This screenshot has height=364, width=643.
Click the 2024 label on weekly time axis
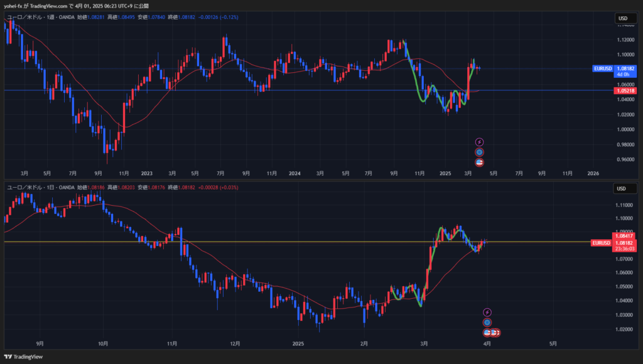tap(294, 173)
